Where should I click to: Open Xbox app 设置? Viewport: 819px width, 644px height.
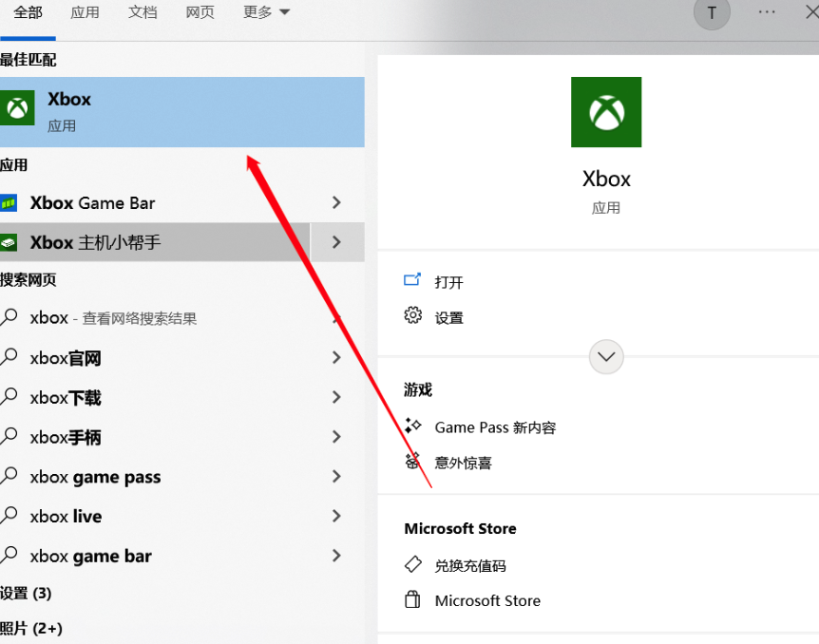448,318
